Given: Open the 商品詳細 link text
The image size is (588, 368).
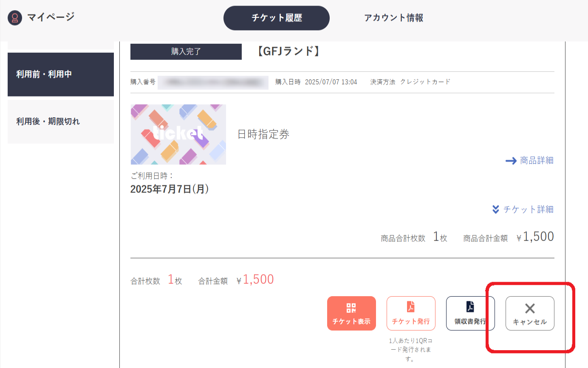Looking at the screenshot, I should pos(537,161).
